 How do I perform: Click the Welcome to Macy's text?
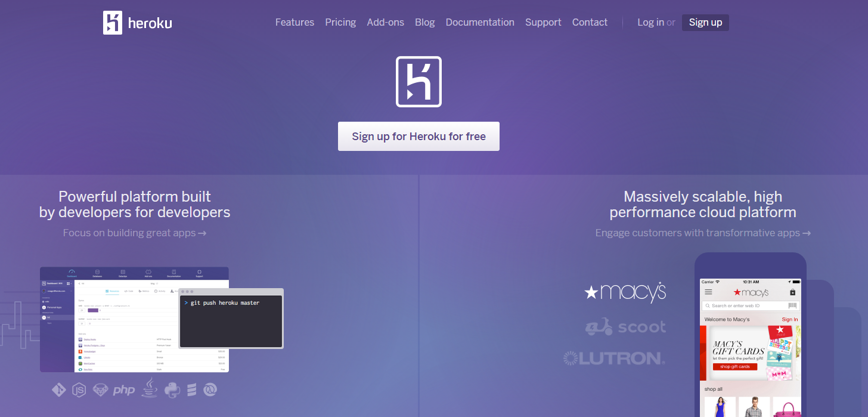coord(727,319)
